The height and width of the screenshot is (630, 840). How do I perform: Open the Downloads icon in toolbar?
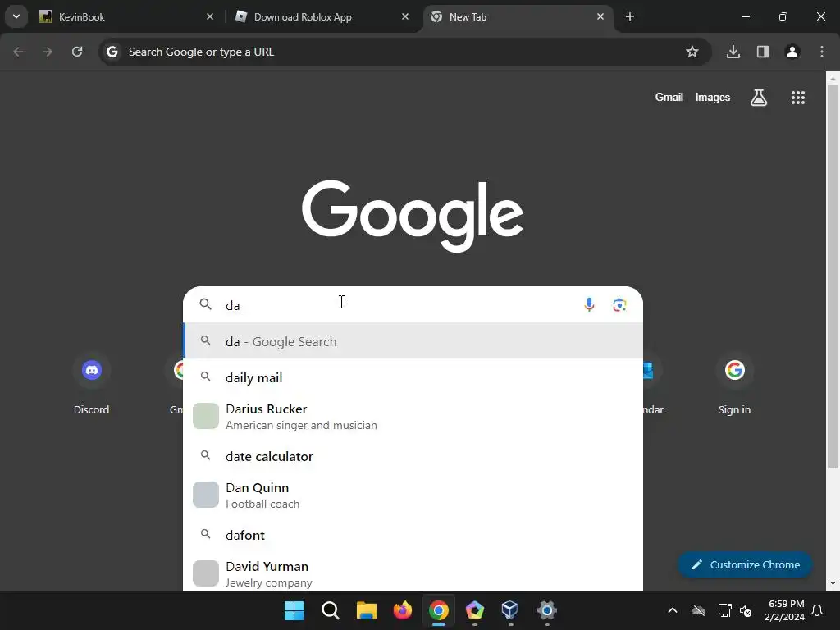point(733,52)
